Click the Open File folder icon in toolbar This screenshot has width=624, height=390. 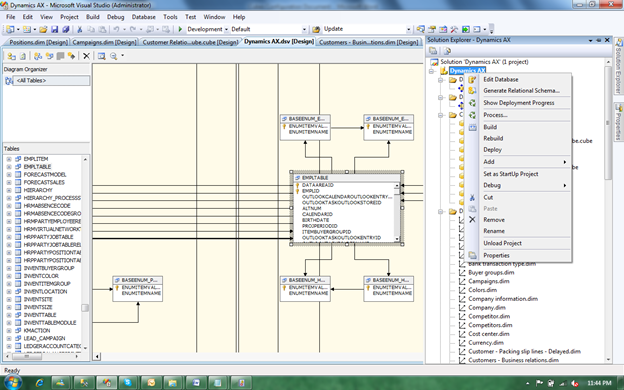point(43,29)
